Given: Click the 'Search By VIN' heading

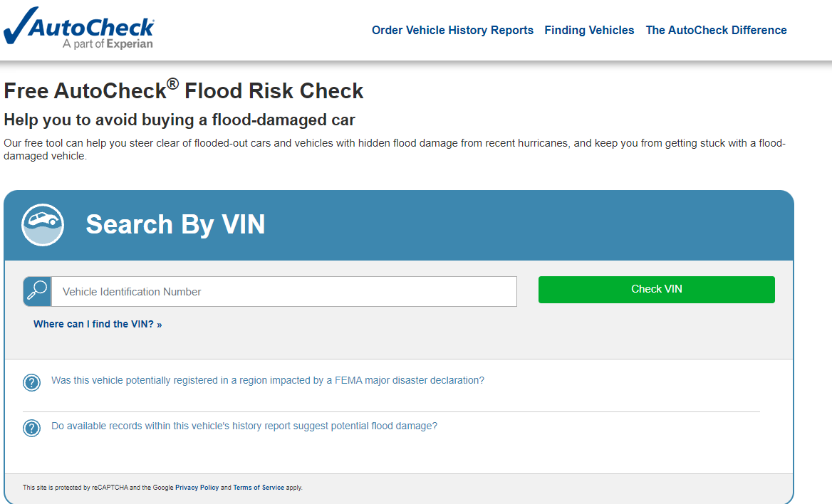Looking at the screenshot, I should pos(175,225).
